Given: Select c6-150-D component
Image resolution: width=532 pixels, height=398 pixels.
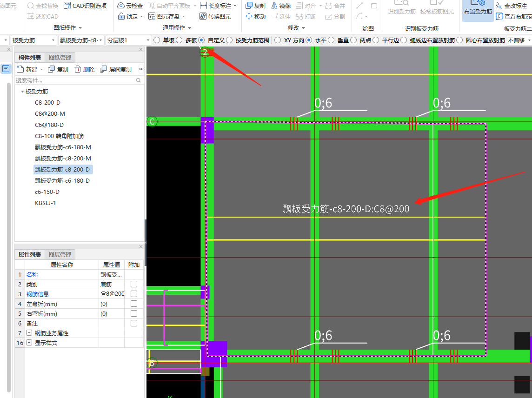Looking at the screenshot, I should (47, 192).
